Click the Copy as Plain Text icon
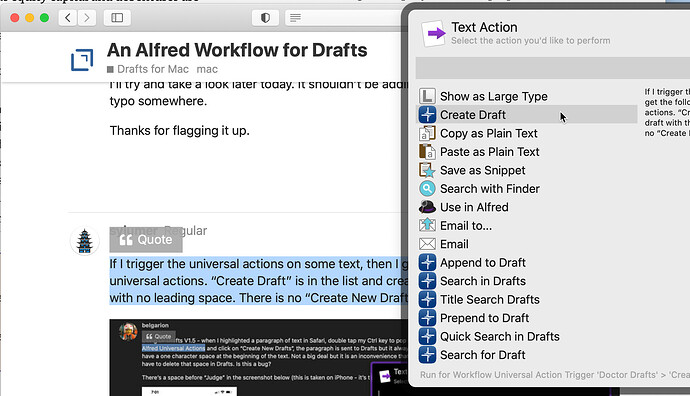Viewport: 690px width, 396px height. (427, 133)
